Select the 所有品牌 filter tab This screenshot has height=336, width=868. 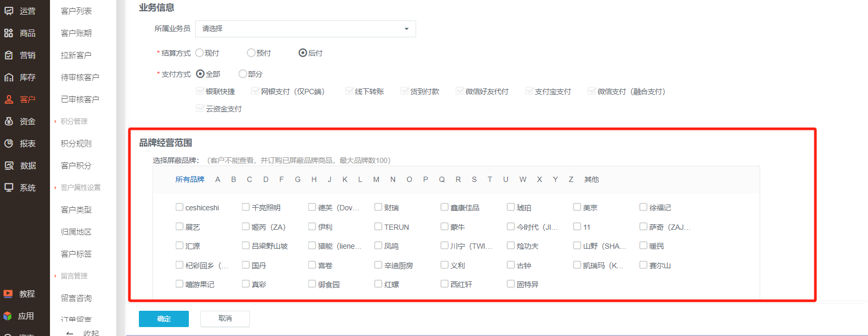[x=190, y=179]
